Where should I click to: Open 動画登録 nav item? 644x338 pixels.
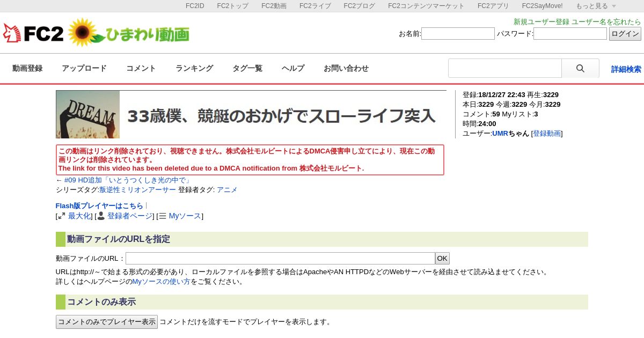pyautogui.click(x=27, y=68)
